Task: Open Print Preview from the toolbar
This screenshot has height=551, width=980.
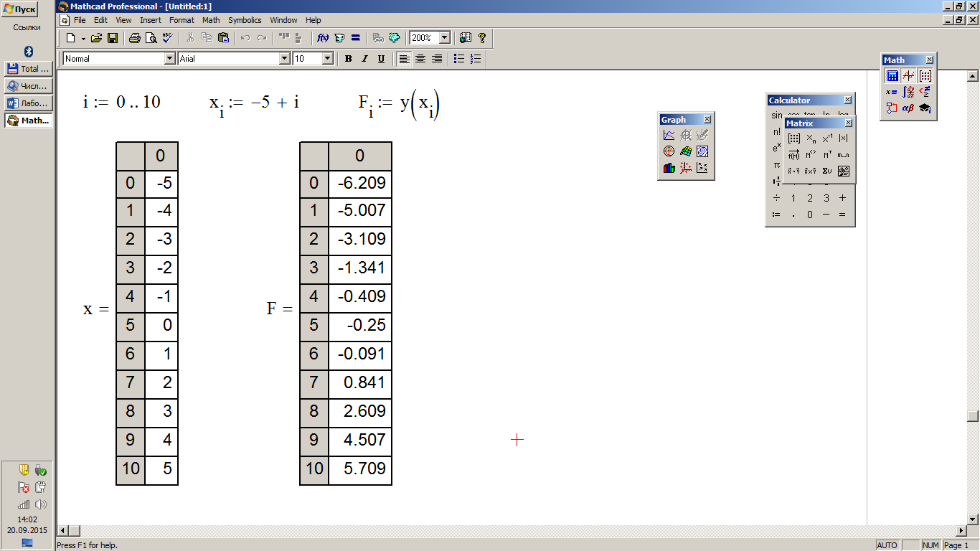Action: (151, 38)
